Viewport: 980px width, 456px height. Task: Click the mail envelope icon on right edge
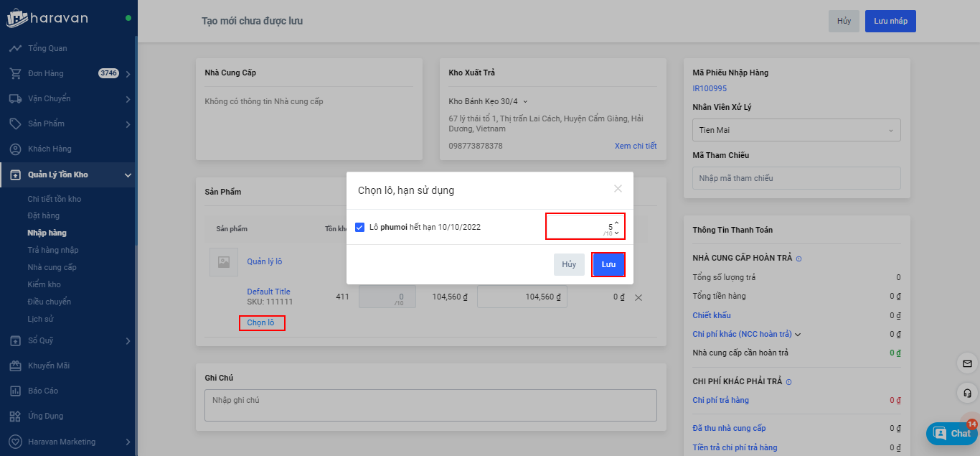pos(967,364)
